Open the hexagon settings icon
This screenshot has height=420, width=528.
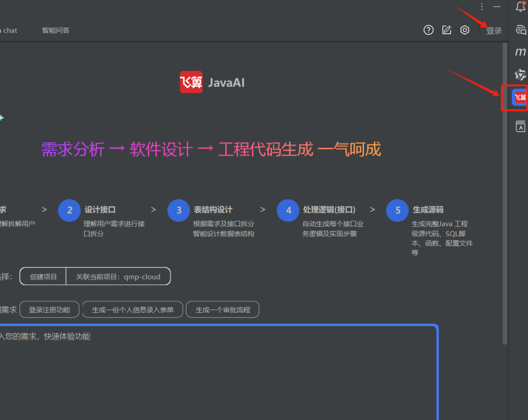[465, 30]
